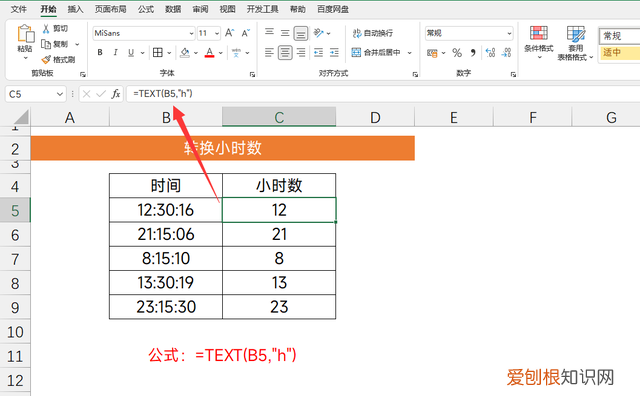Open Format as Table (套用表格格式)

click(576, 43)
